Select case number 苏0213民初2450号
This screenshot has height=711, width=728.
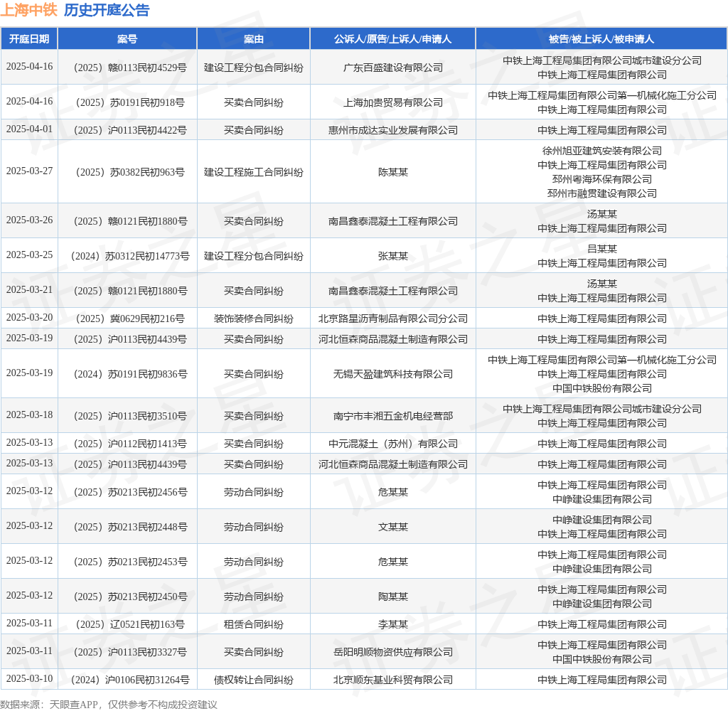(131, 597)
